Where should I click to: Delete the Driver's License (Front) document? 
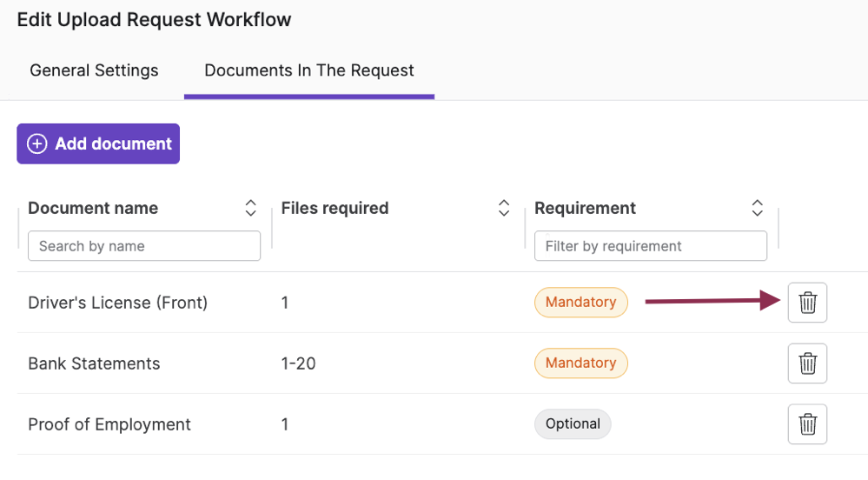[807, 303]
